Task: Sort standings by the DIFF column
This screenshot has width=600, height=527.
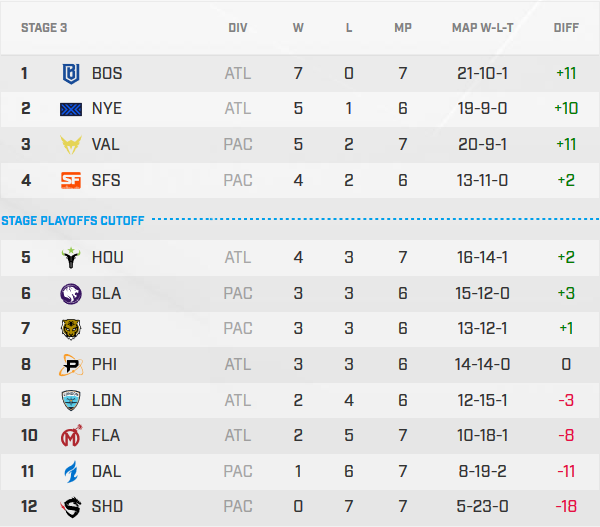Action: 566,28
